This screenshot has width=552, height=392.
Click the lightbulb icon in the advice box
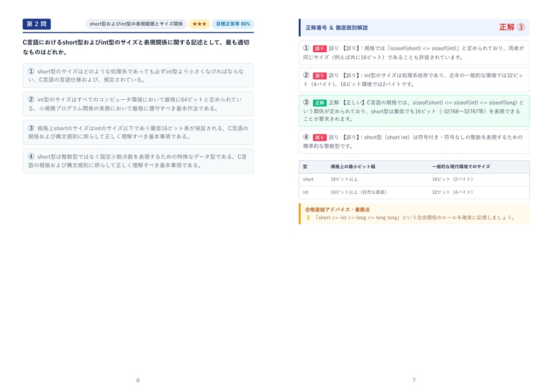tap(308, 218)
